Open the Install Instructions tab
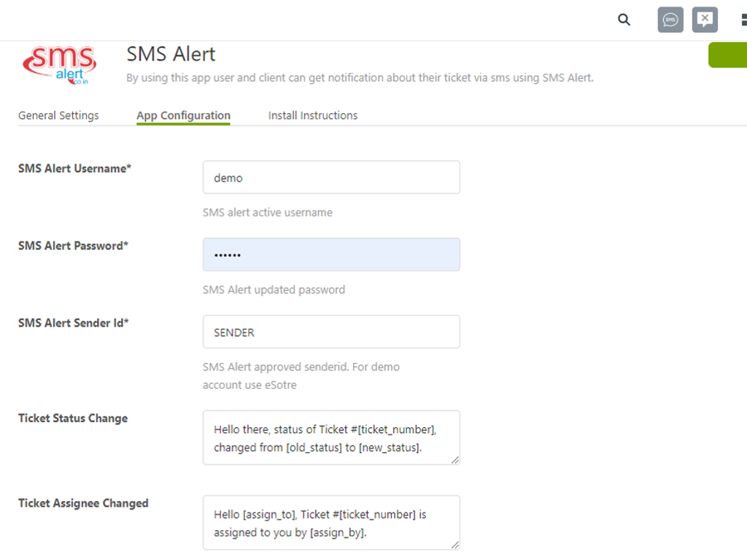 tap(313, 115)
